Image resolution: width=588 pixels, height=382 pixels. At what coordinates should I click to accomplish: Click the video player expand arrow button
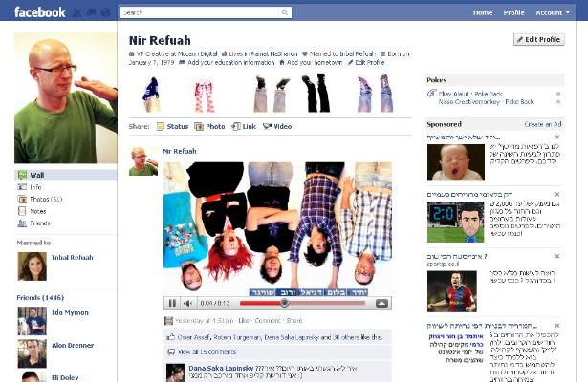pyautogui.click(x=381, y=303)
